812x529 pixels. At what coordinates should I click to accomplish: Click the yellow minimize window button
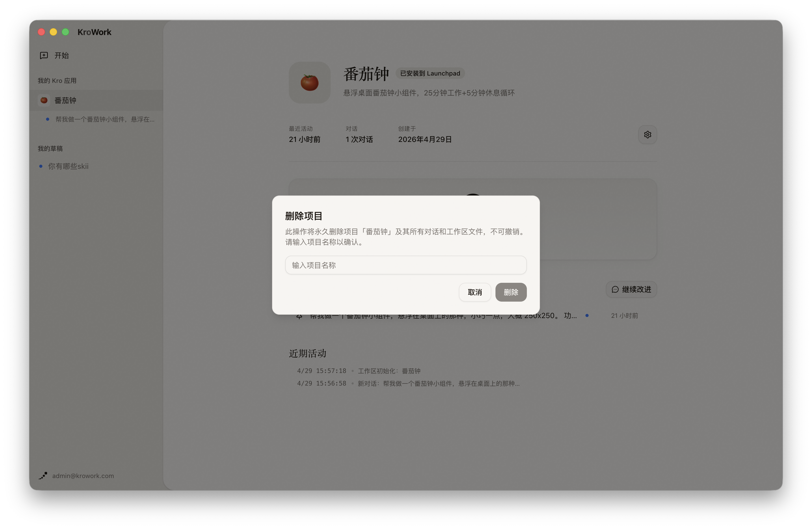point(53,32)
